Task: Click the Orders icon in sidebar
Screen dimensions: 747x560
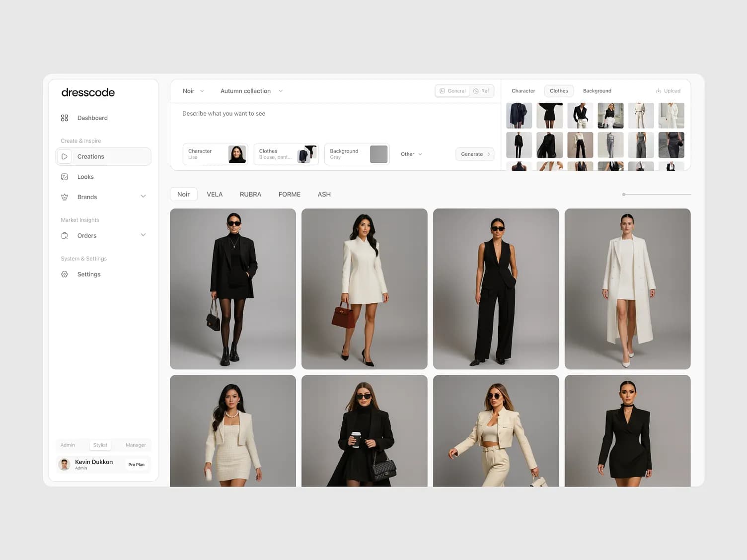Action: coord(65,236)
